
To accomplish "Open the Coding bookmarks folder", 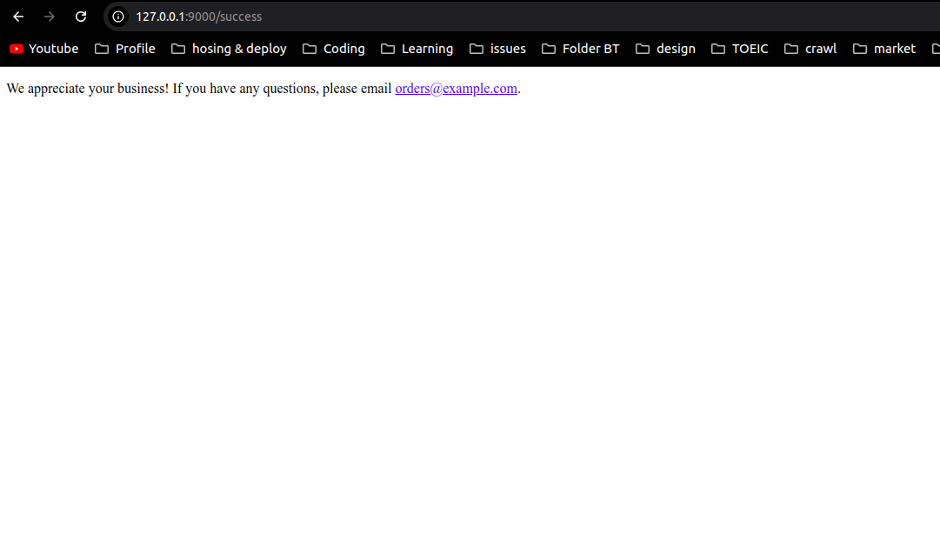I will (x=334, y=48).
